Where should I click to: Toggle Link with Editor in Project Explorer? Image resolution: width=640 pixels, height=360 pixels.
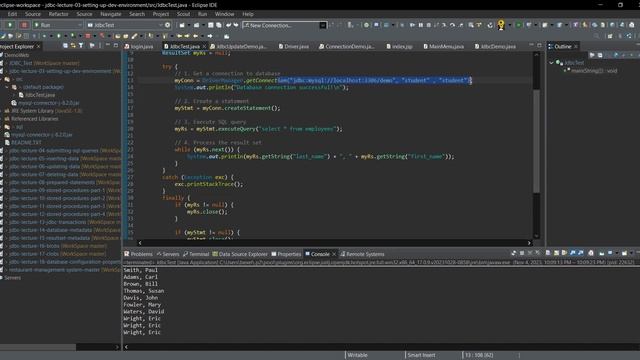tap(73, 46)
